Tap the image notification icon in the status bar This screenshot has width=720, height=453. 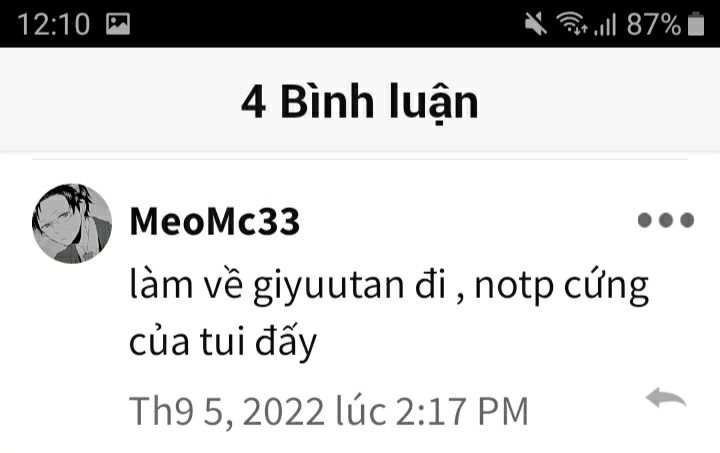(118, 24)
